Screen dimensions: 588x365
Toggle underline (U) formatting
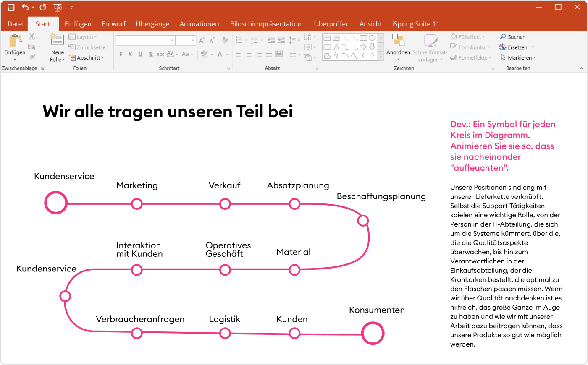click(x=140, y=54)
